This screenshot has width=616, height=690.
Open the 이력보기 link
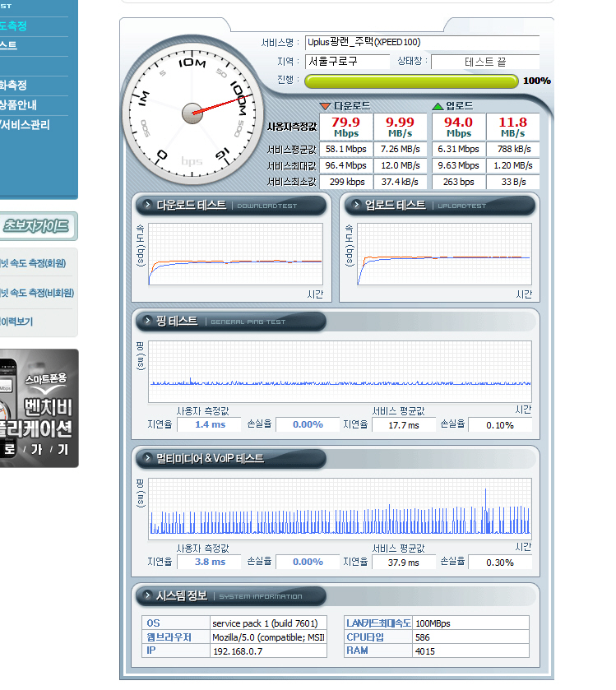click(16, 322)
